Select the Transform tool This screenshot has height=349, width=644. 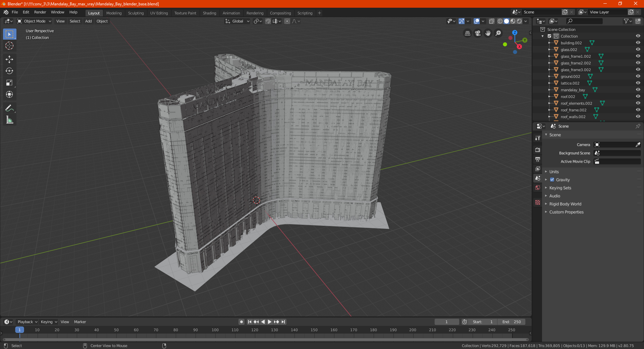point(9,94)
